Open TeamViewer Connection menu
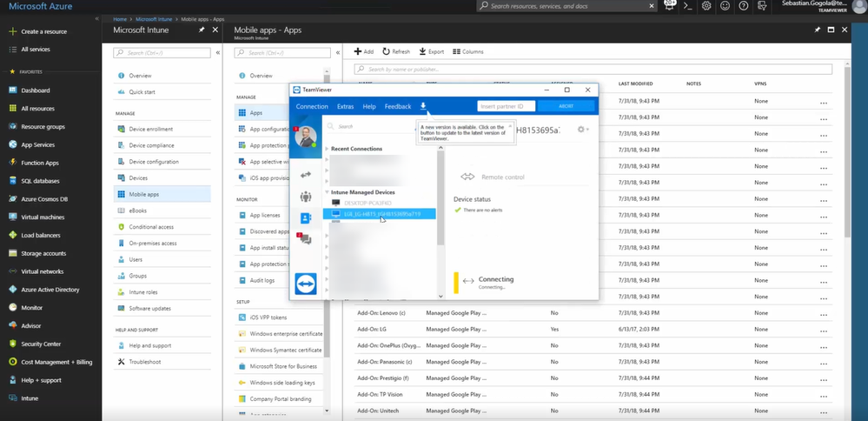This screenshot has width=868, height=421. [x=312, y=106]
